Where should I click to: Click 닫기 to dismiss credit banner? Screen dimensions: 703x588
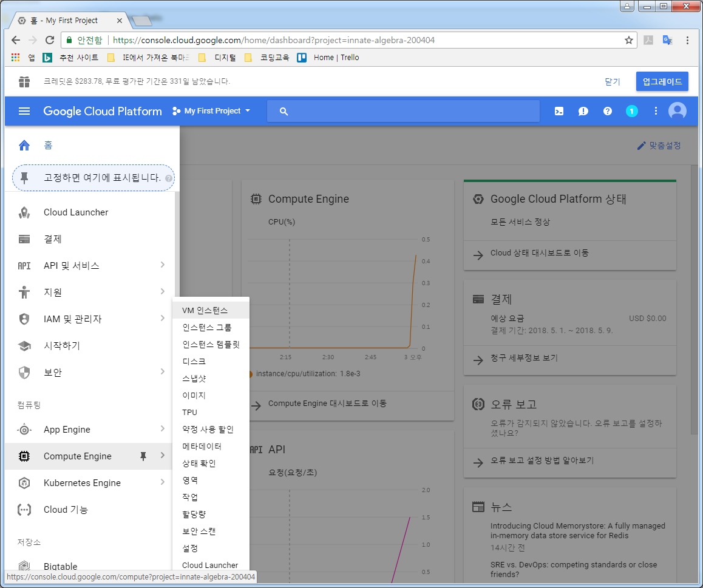tap(612, 81)
